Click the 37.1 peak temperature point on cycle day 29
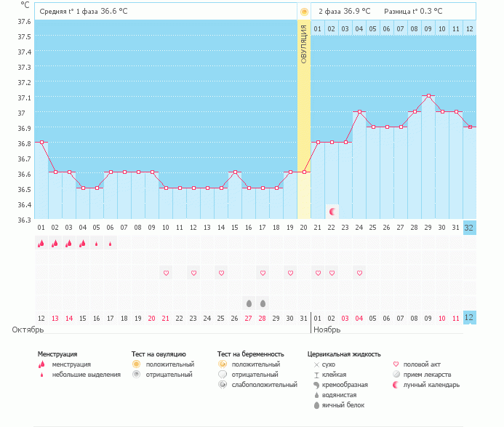Viewport: 504px width, 427px height. click(428, 96)
